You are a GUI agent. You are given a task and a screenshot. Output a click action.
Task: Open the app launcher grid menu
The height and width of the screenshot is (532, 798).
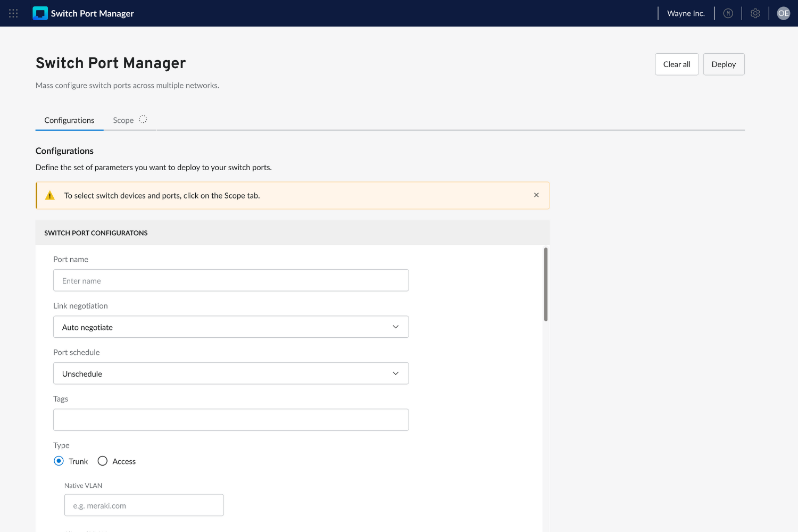click(x=13, y=13)
